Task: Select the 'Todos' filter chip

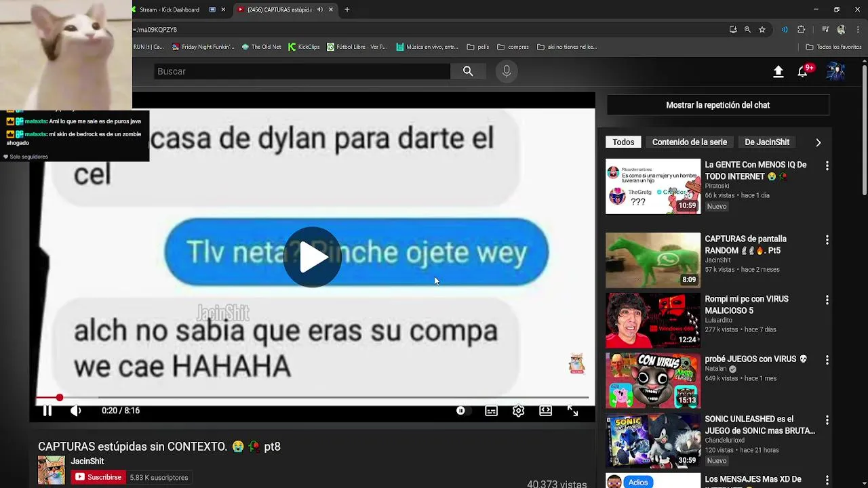Action: 623,142
